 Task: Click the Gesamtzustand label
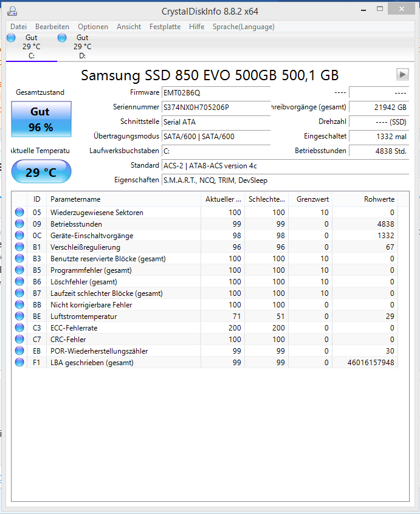click(x=40, y=92)
